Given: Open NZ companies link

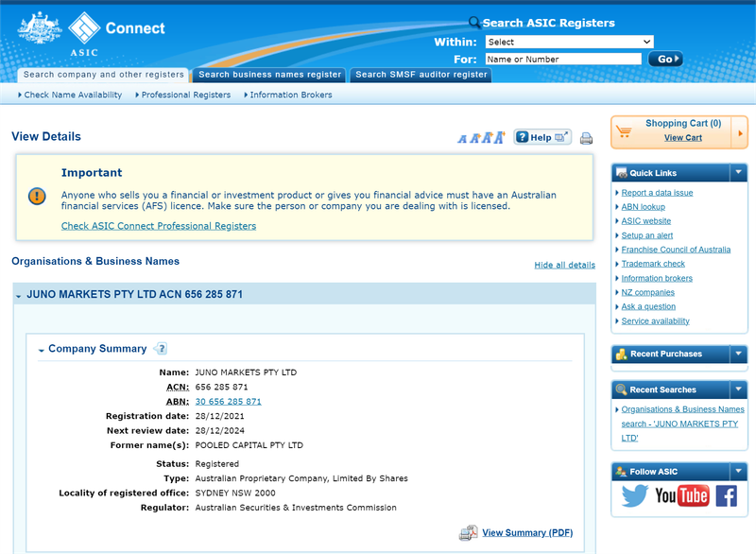Looking at the screenshot, I should coord(647,293).
